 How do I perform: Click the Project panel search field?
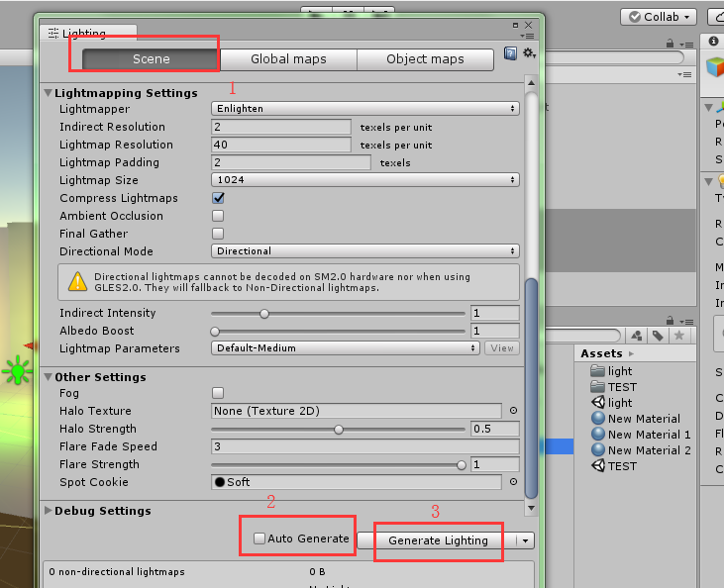tap(582, 336)
